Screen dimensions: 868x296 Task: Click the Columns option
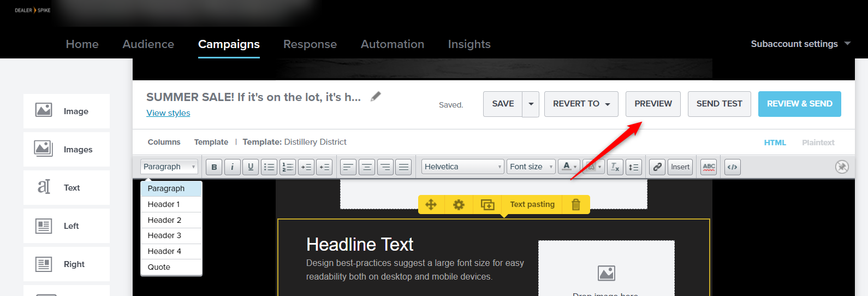tap(164, 142)
